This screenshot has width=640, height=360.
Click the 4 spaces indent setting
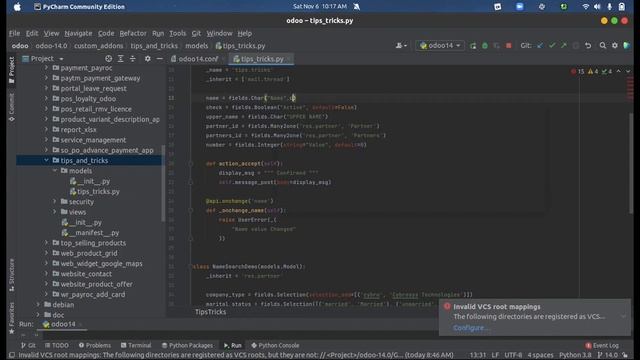click(x=540, y=355)
